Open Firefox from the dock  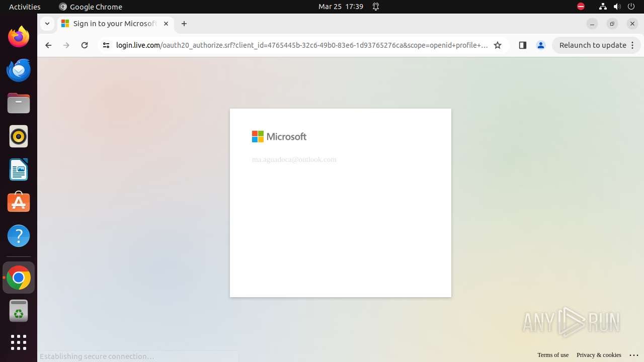pos(19,37)
